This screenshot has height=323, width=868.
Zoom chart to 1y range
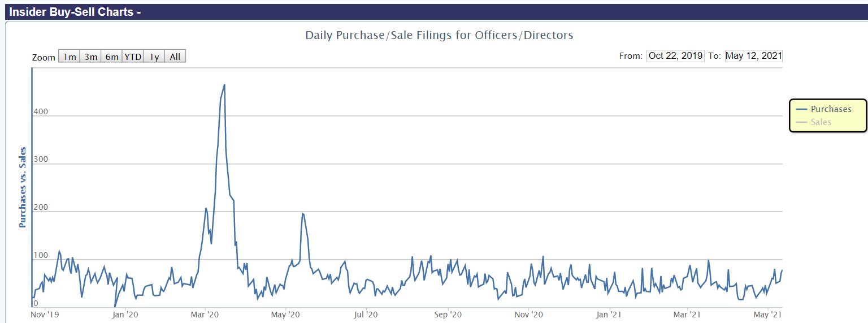tap(154, 57)
